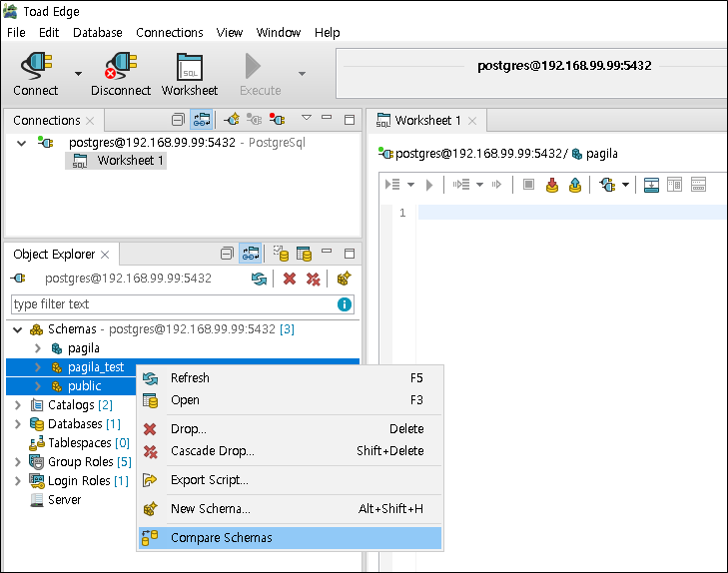Open a new Worksheet from the main toolbar
Image resolution: width=728 pixels, height=573 pixels.
click(x=190, y=74)
